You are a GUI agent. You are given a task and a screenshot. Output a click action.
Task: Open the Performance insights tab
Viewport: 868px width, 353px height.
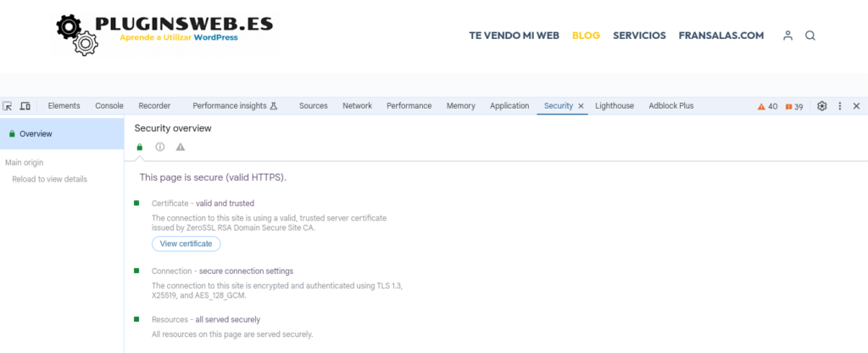pyautogui.click(x=235, y=106)
